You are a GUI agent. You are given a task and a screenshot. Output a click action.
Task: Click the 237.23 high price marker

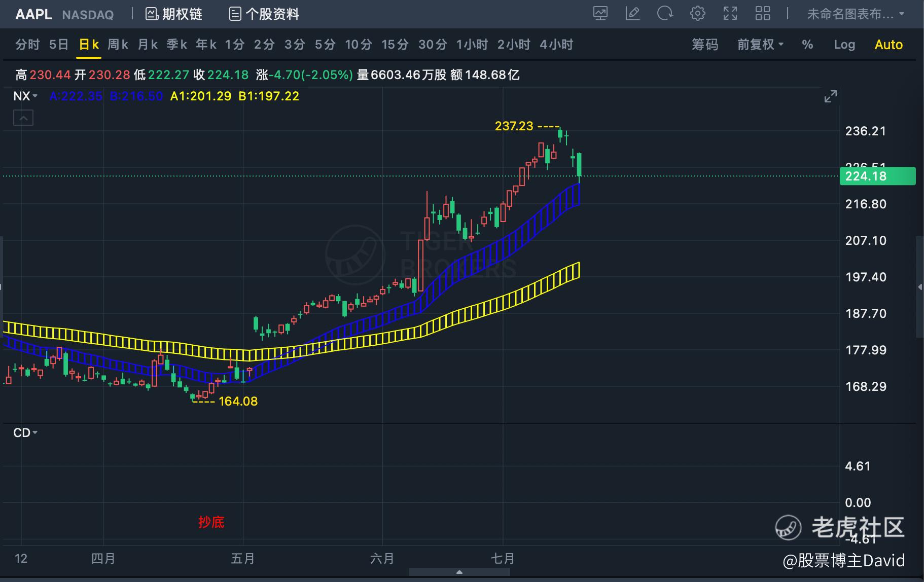pos(514,126)
